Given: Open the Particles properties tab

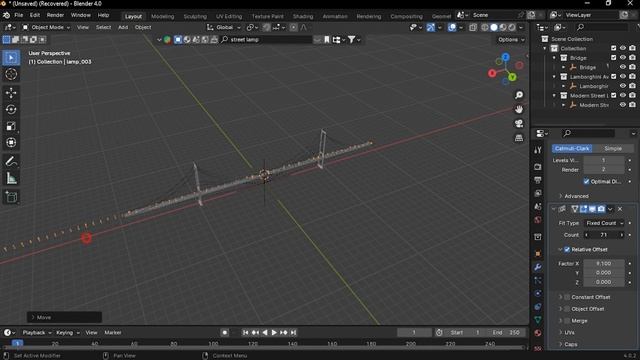Looking at the screenshot, I should pos(538,280).
